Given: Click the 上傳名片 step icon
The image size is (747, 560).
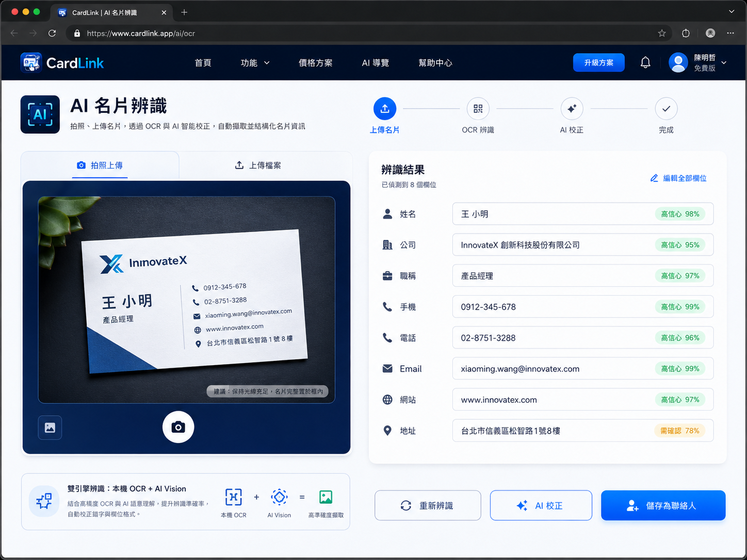Looking at the screenshot, I should pyautogui.click(x=385, y=109).
